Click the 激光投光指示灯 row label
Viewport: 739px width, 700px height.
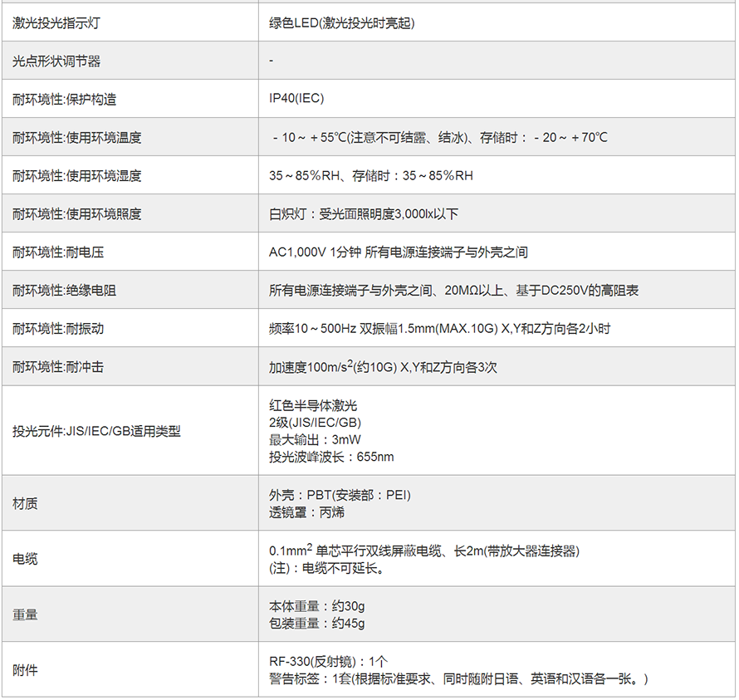pyautogui.click(x=56, y=23)
